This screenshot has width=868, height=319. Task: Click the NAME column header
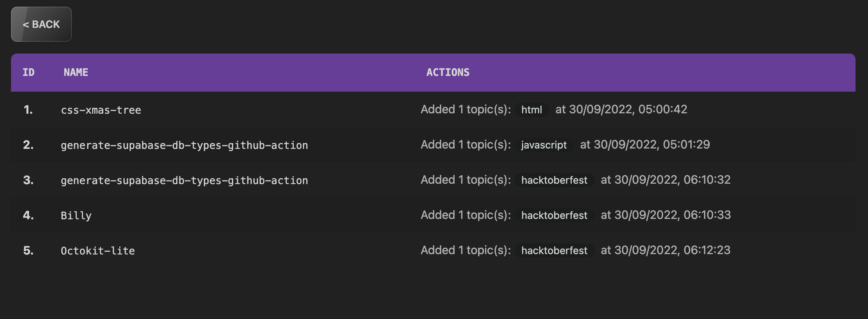[x=76, y=72]
